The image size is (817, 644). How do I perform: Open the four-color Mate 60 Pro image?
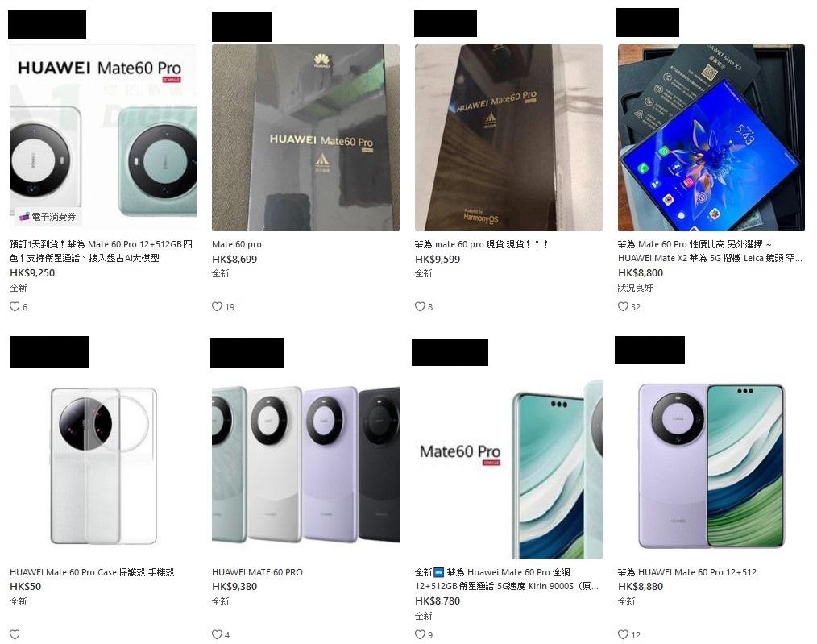(305, 466)
